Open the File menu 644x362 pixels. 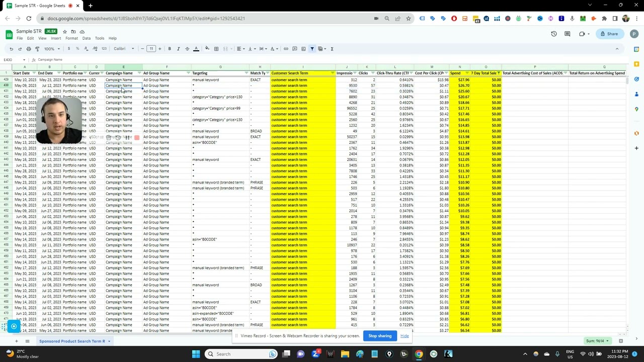[x=19, y=38]
